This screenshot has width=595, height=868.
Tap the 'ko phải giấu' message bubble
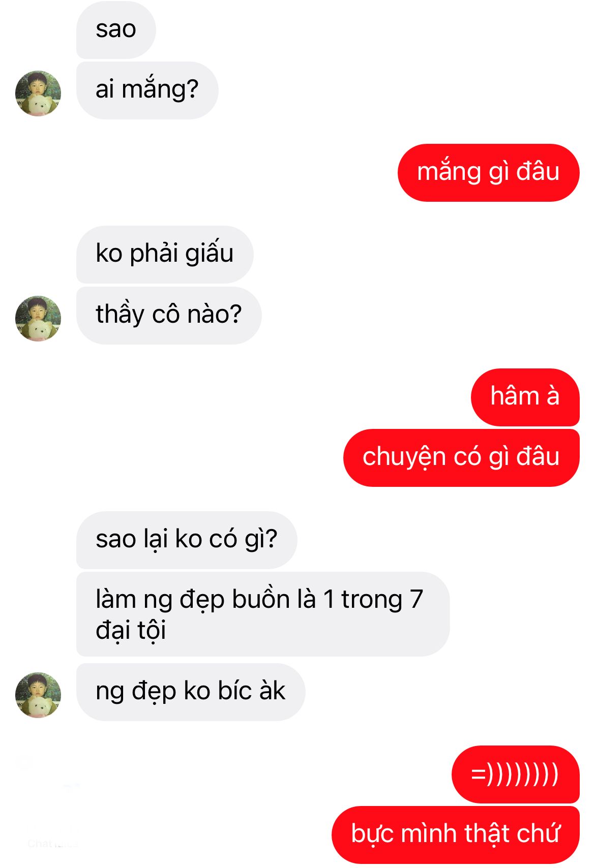click(165, 255)
